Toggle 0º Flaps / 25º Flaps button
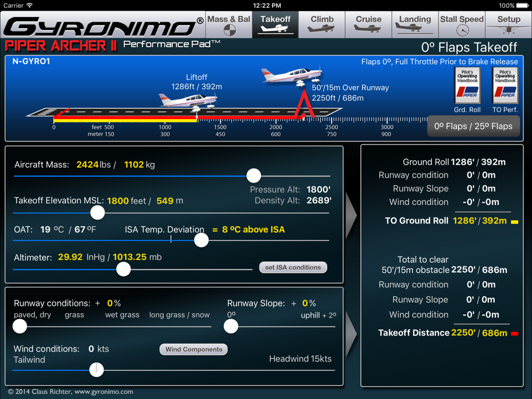 coord(473,126)
